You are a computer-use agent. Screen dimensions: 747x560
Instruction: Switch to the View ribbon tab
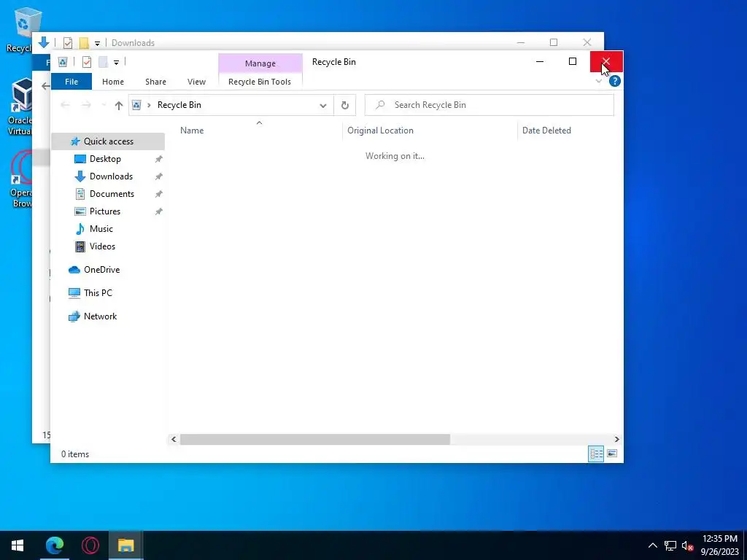coord(196,82)
